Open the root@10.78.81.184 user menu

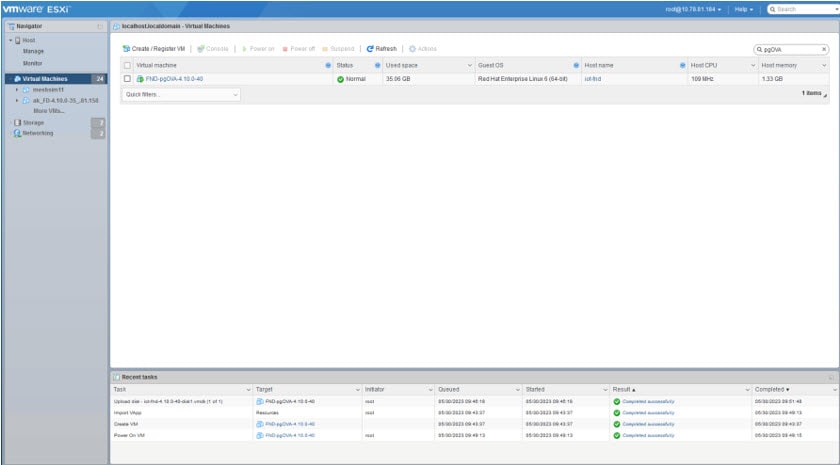pos(693,9)
